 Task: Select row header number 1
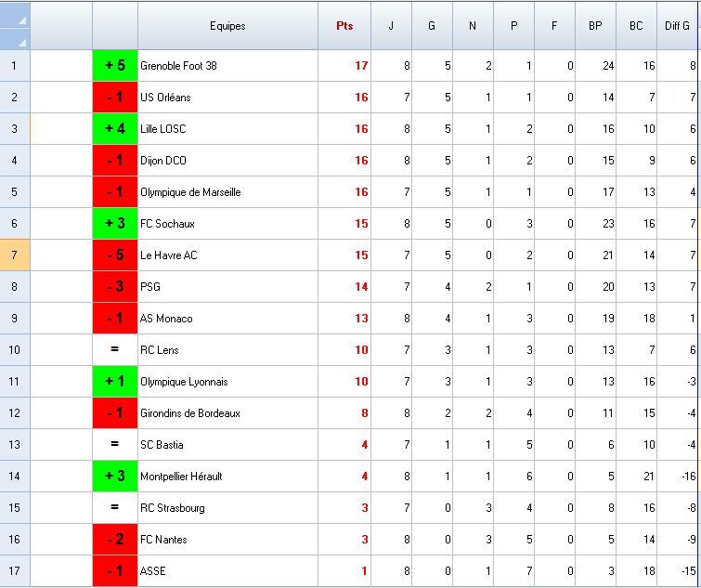tap(15, 66)
